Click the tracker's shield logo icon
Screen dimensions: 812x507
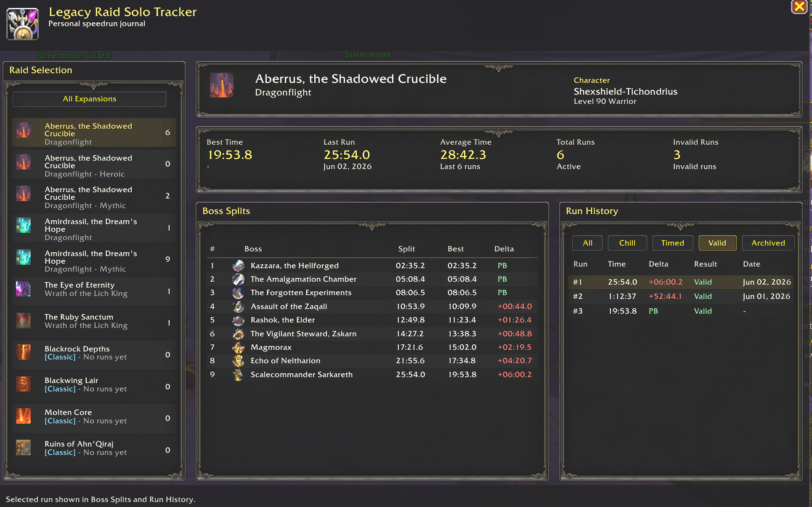click(x=23, y=24)
